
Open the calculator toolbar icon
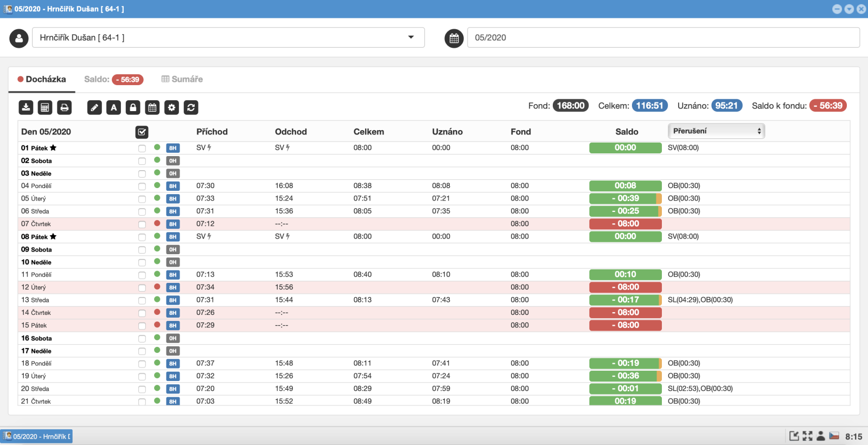tap(45, 107)
